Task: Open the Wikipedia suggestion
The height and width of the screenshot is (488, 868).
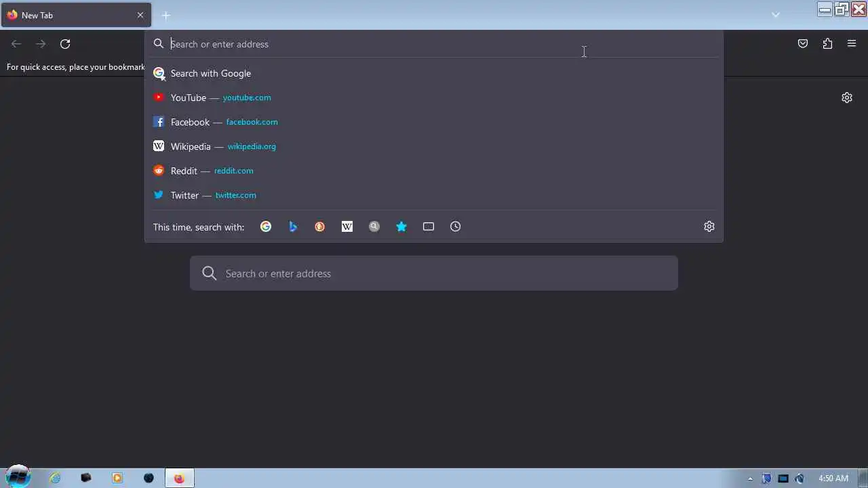Action: click(434, 146)
